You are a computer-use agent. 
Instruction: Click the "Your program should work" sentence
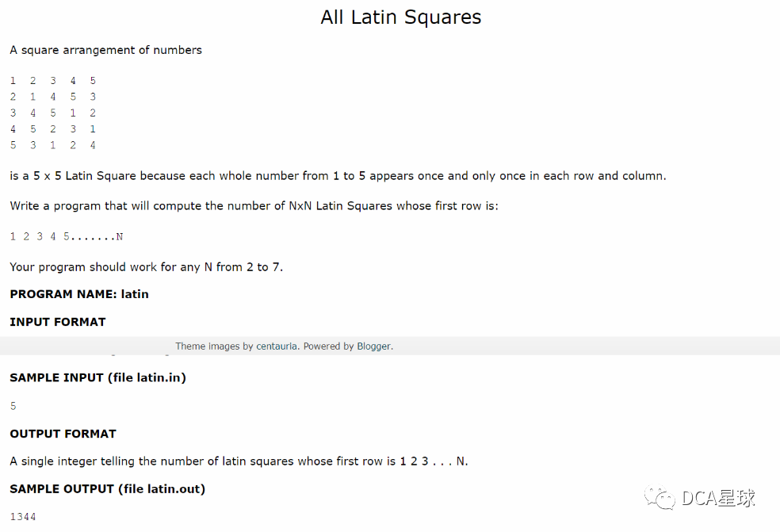click(x=146, y=266)
